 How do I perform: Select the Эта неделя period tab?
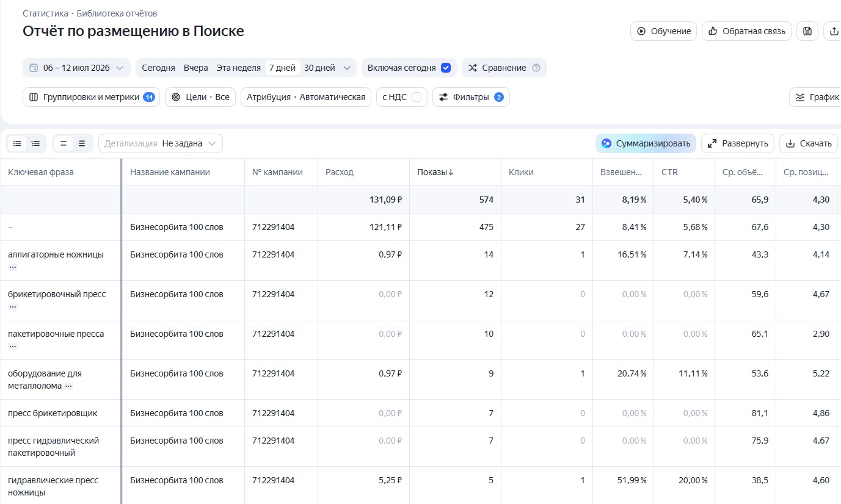coord(238,68)
